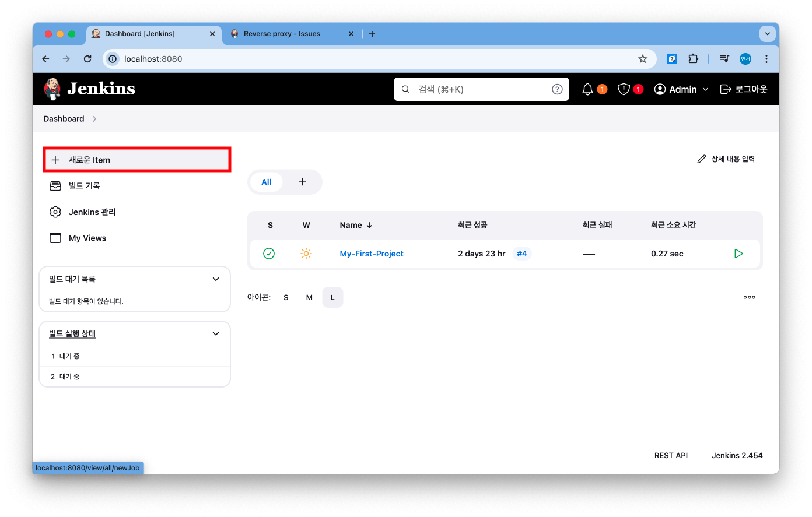Click the site info icon in address bar
The height and width of the screenshot is (517, 812).
pos(113,59)
